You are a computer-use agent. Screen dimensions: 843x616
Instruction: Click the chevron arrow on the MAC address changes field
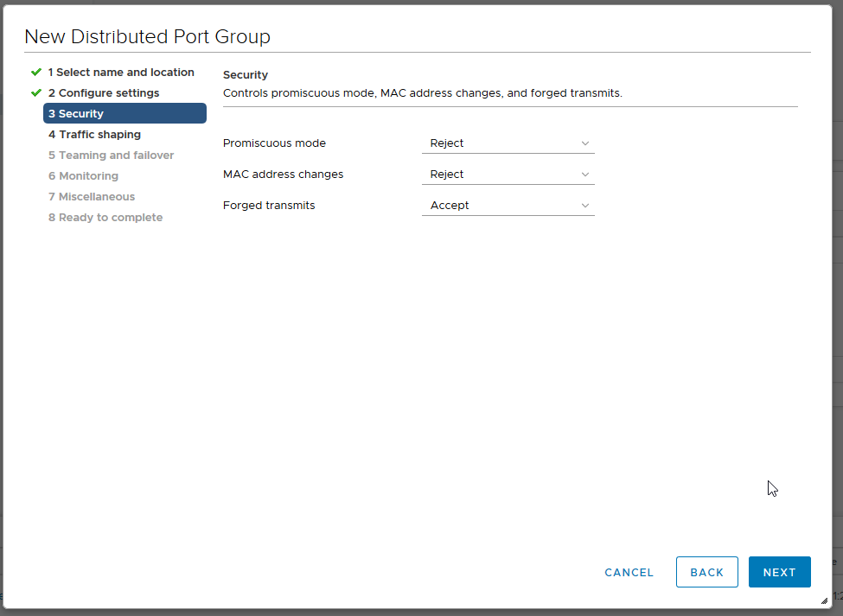(x=586, y=174)
